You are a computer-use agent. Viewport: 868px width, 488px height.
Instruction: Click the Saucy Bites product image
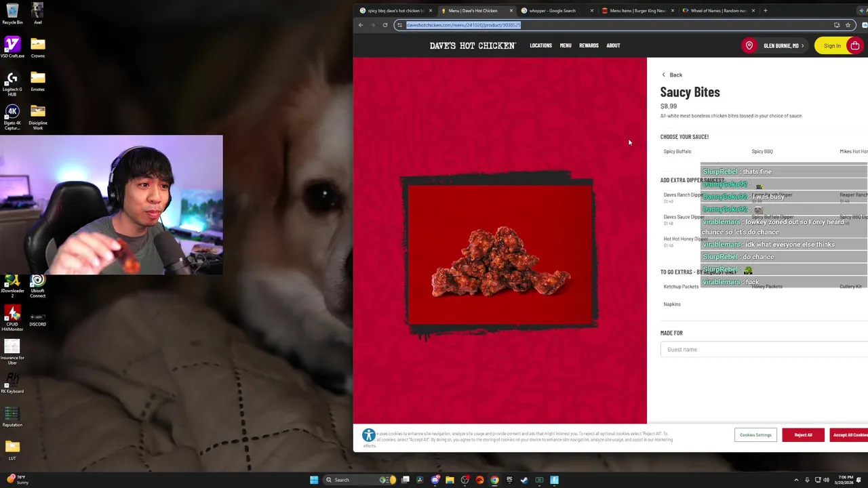(500, 256)
